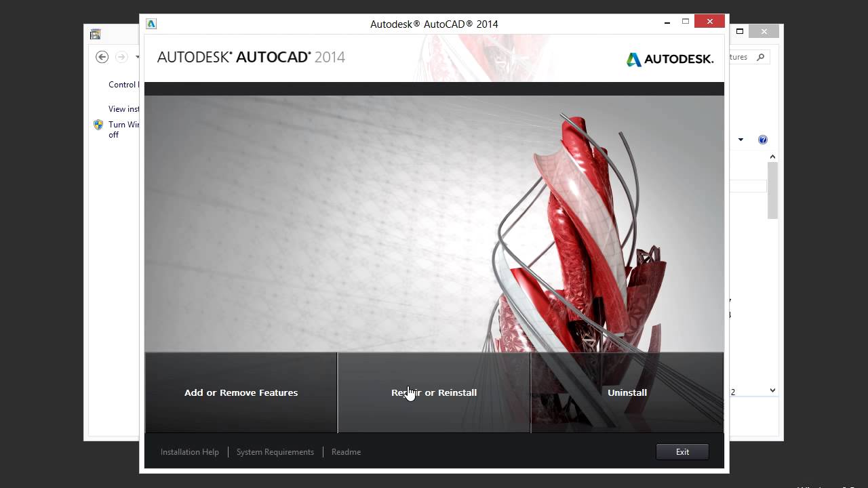Open help icon in Control Panel window
Viewport: 868px width, 488px height.
(x=763, y=140)
